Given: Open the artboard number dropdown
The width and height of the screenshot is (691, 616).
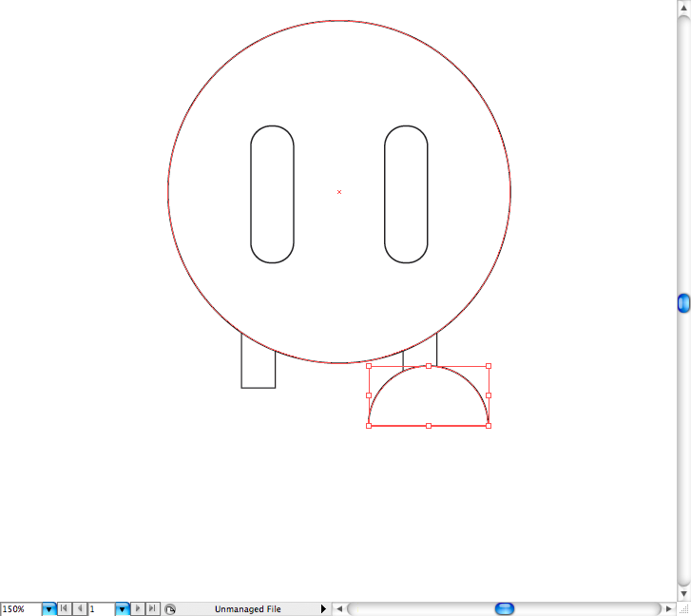Looking at the screenshot, I should pyautogui.click(x=122, y=608).
